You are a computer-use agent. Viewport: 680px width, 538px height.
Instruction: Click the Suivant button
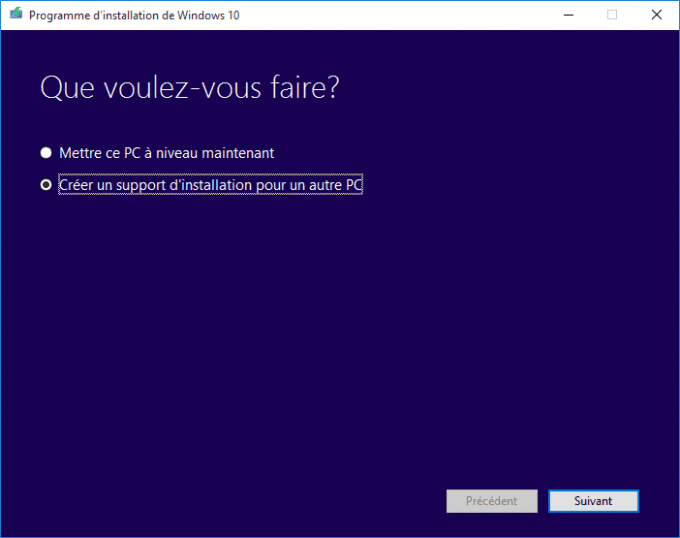pos(593,501)
